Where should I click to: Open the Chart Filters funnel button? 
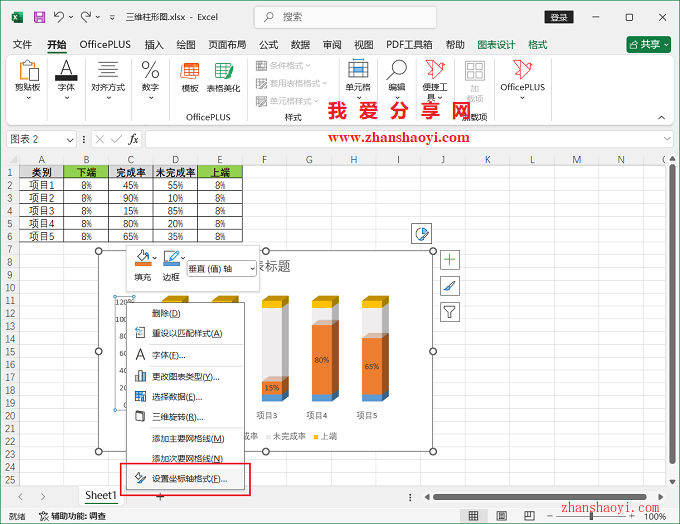(450, 312)
